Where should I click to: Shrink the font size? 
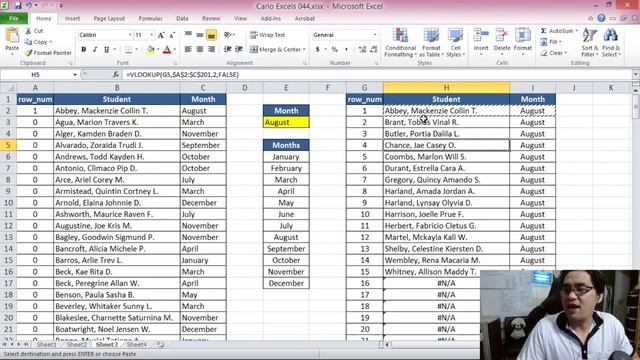[x=172, y=35]
